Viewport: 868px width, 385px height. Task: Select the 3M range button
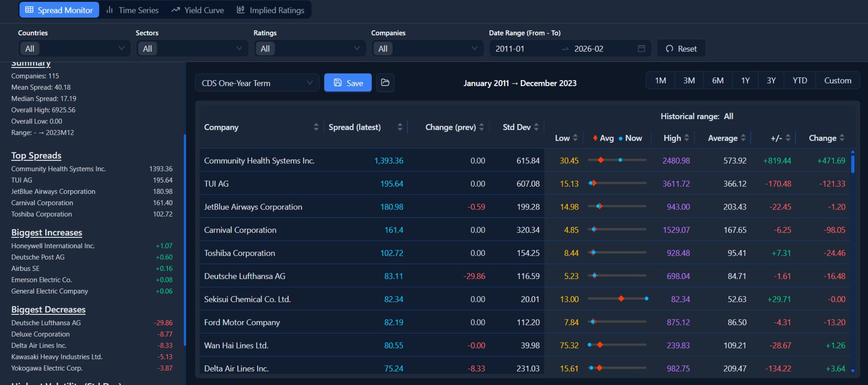point(689,81)
